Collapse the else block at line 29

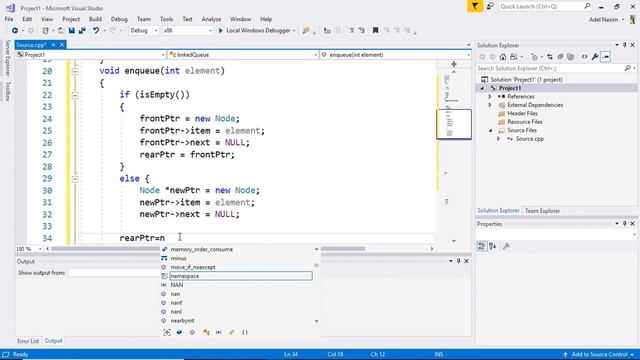tap(75, 179)
